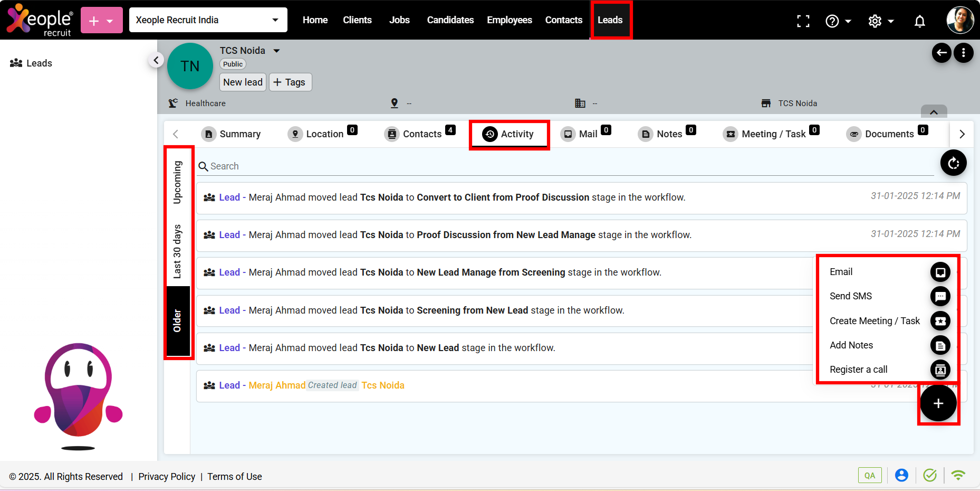Open the Leads top menu
The image size is (980, 491).
pyautogui.click(x=610, y=20)
